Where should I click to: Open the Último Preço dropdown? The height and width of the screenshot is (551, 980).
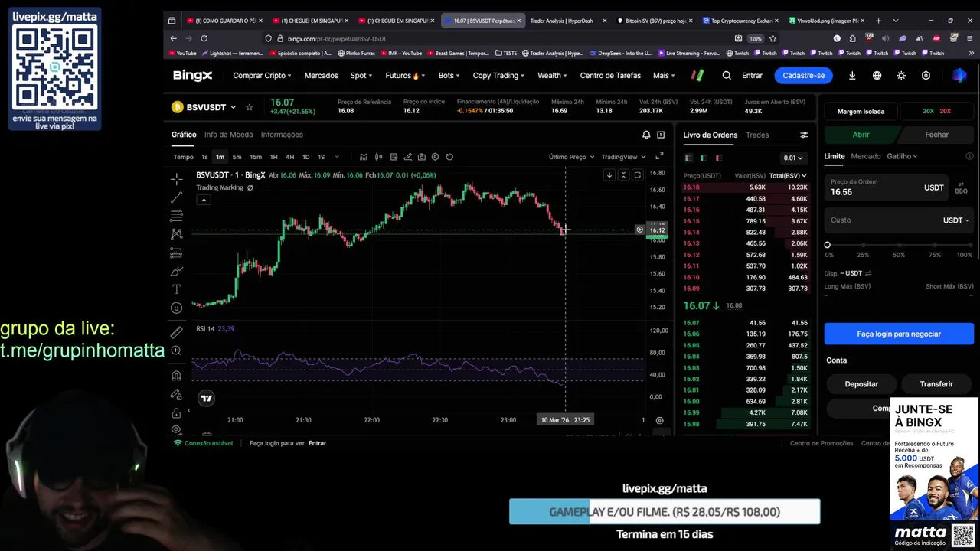pos(571,157)
